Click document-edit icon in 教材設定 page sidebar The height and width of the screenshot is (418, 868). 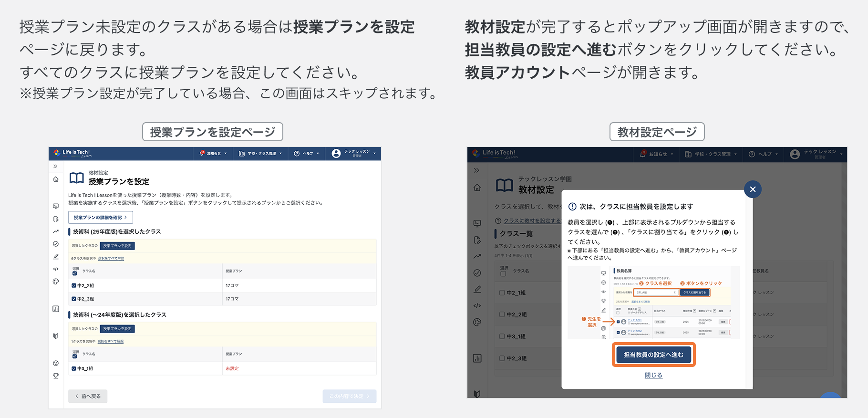coord(477,240)
